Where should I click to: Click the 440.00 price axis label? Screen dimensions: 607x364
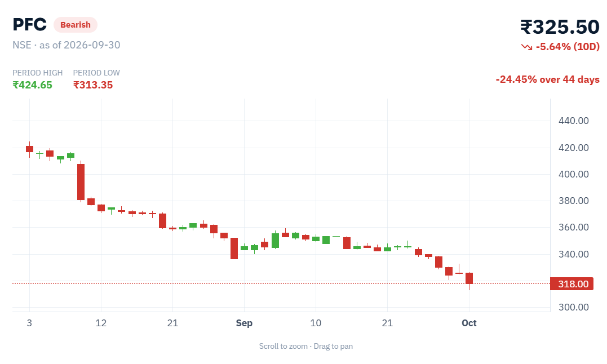[x=573, y=121]
